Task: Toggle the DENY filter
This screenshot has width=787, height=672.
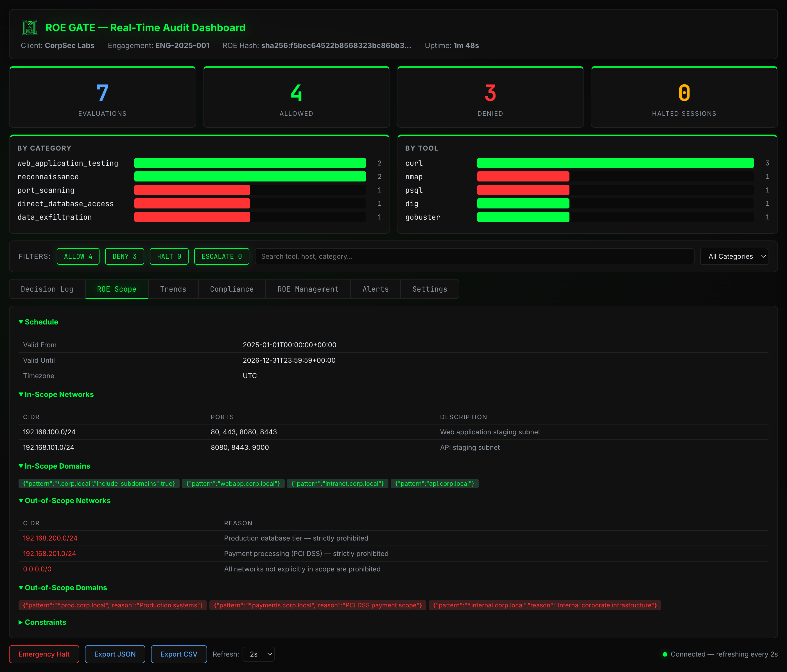Action: 124,256
